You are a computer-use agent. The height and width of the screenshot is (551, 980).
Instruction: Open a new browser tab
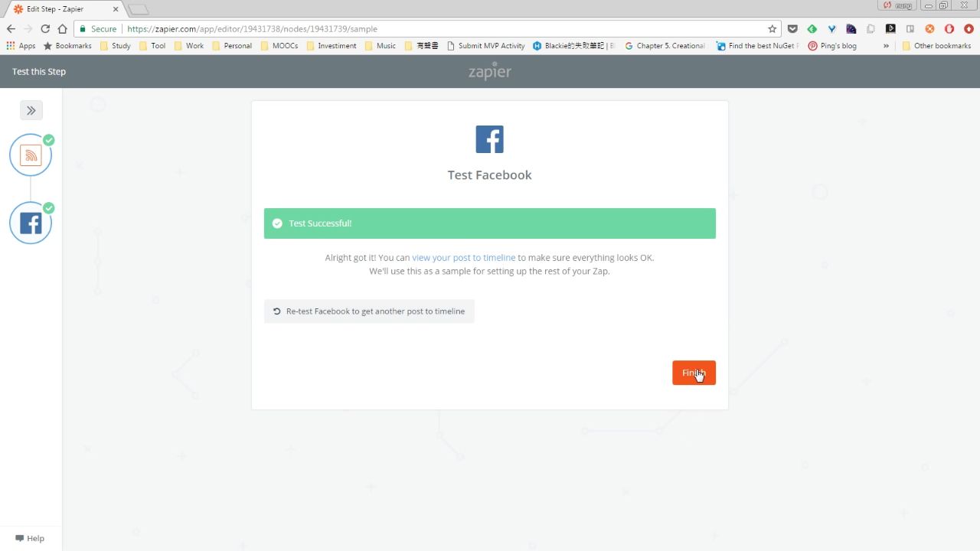pyautogui.click(x=138, y=9)
